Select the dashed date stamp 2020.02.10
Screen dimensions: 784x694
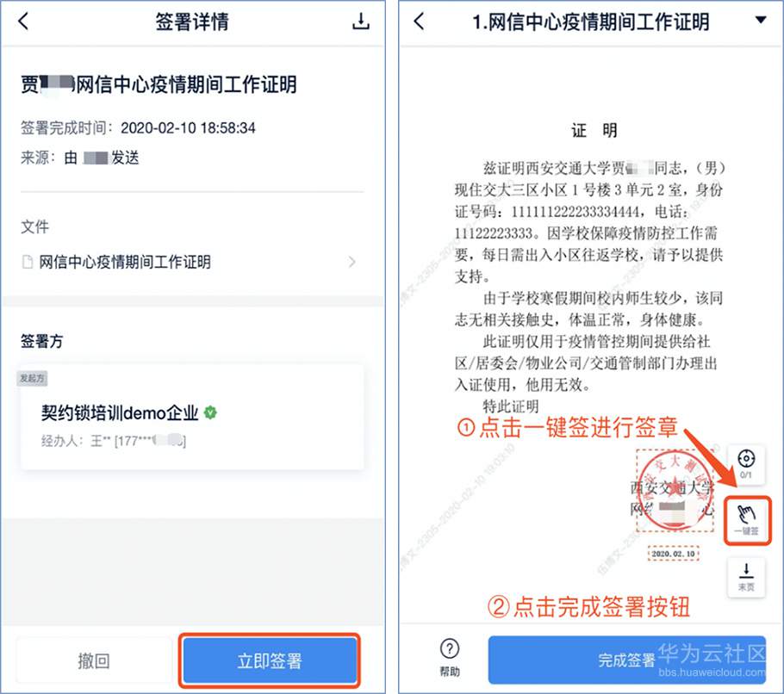click(673, 555)
